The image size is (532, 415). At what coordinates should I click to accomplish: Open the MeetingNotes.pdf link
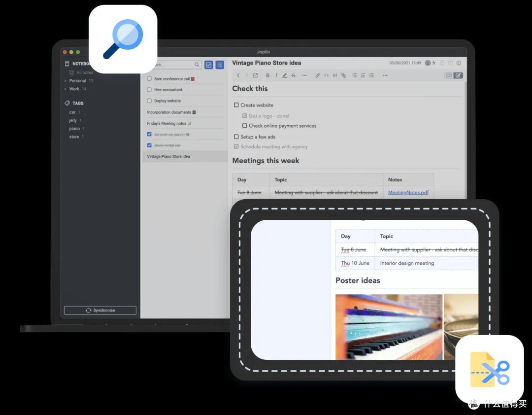(408, 193)
